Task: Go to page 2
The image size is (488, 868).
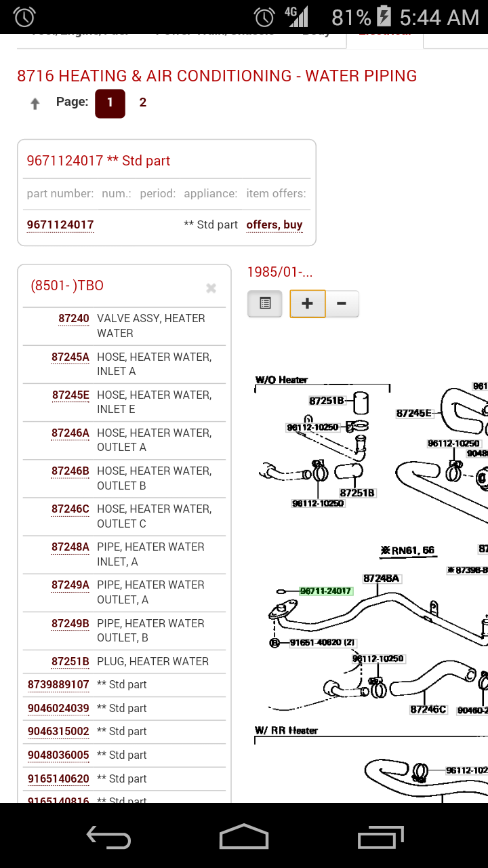Action: 142,103
